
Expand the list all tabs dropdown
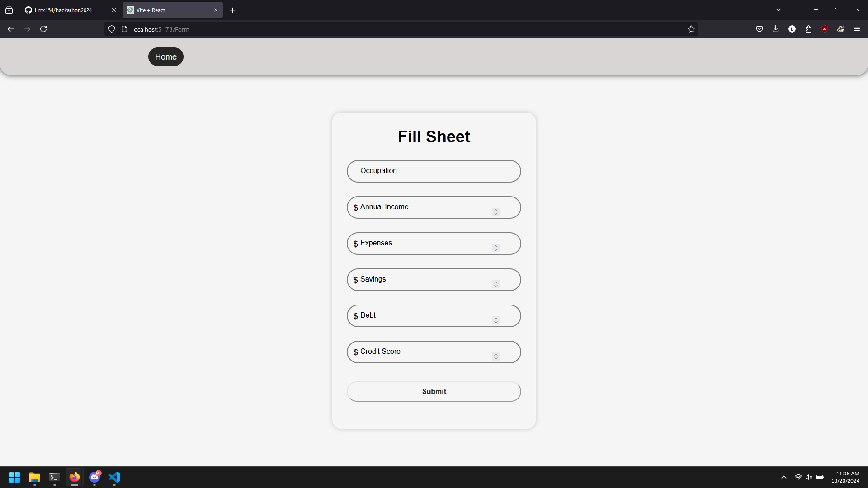point(778,10)
